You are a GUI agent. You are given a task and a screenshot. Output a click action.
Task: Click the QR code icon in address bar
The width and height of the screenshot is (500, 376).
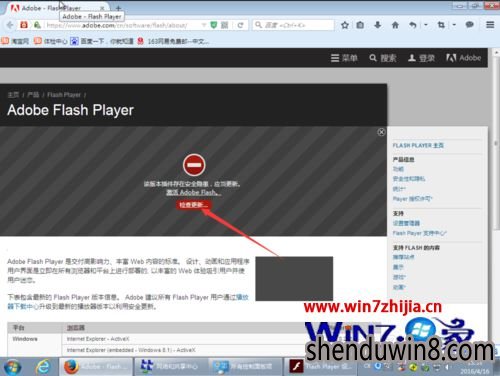click(225, 25)
